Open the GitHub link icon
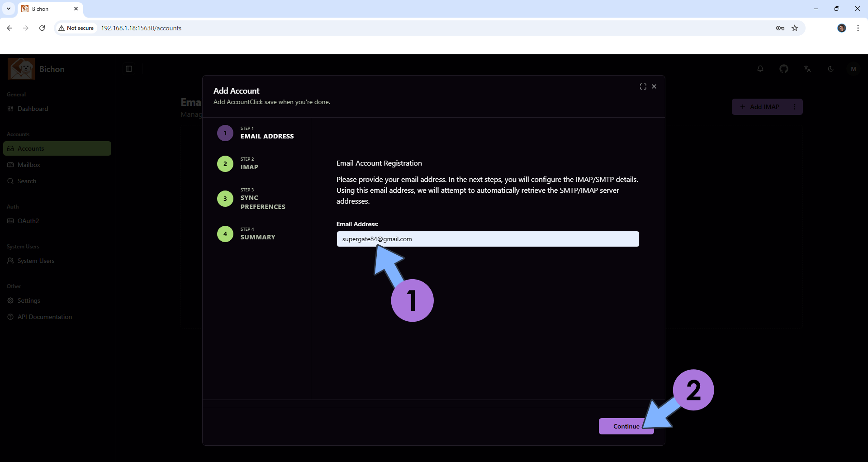868x462 pixels. 784,69
